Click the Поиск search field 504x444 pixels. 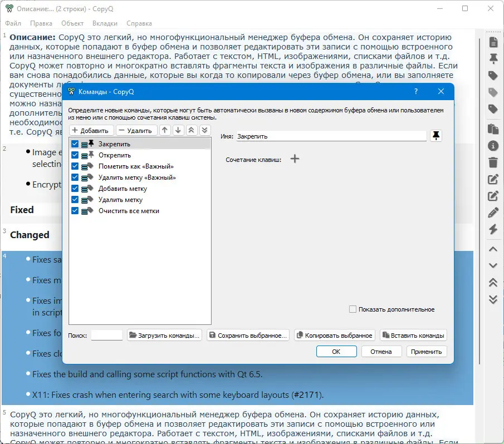coord(107,335)
